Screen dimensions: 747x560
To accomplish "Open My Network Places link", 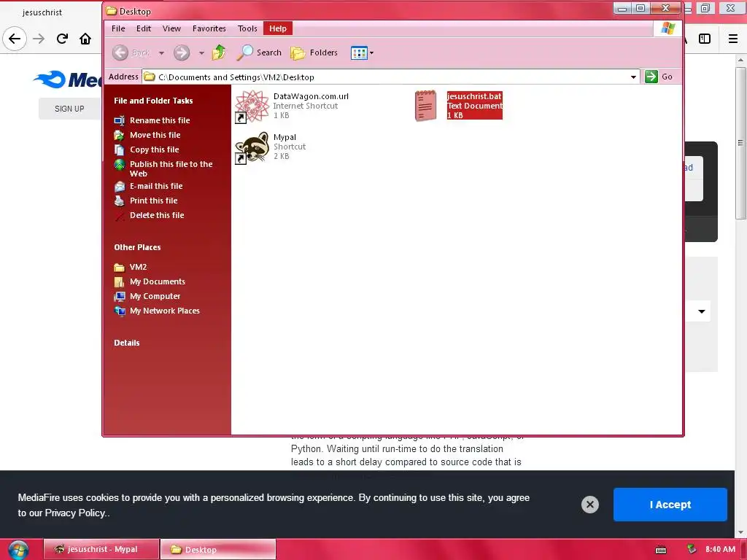I will 165,311.
